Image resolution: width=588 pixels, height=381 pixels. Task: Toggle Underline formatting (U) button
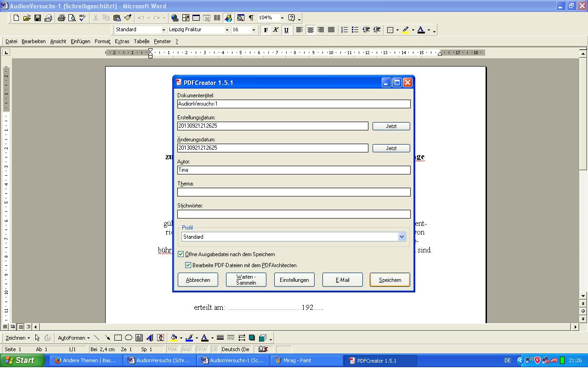point(286,30)
